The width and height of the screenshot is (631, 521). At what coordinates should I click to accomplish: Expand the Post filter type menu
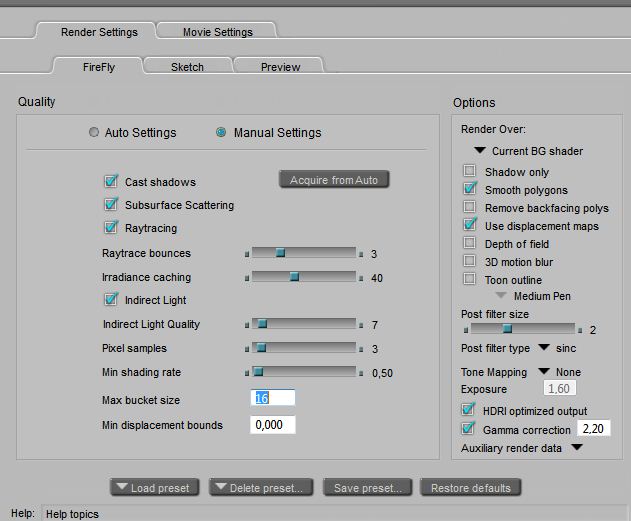point(544,348)
